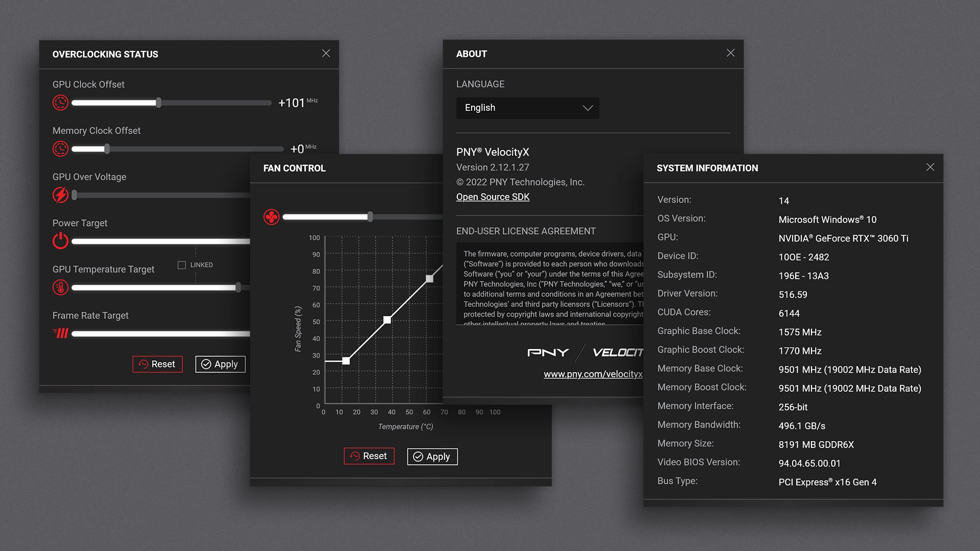Click Reset in Overclocking Status
This screenshot has height=551, width=980.
[x=158, y=364]
